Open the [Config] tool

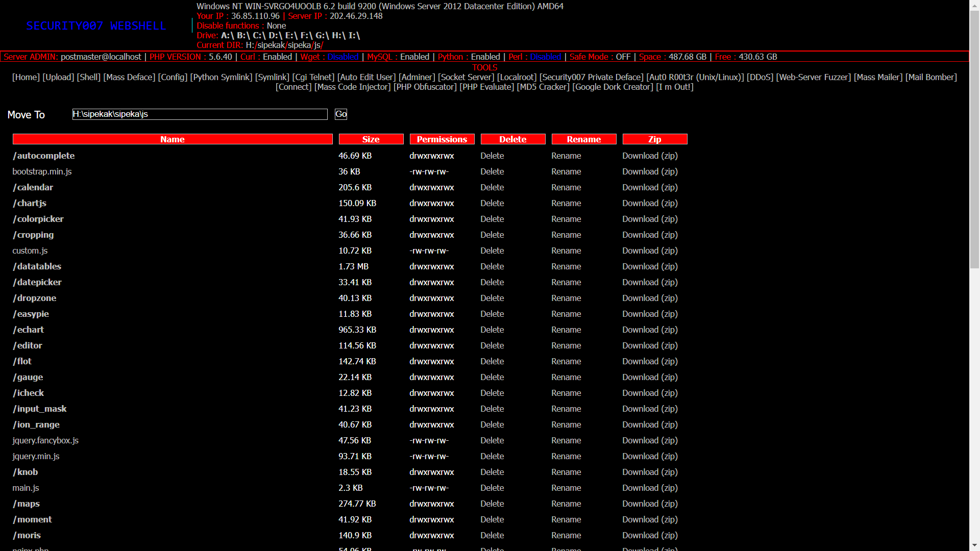[x=173, y=77]
